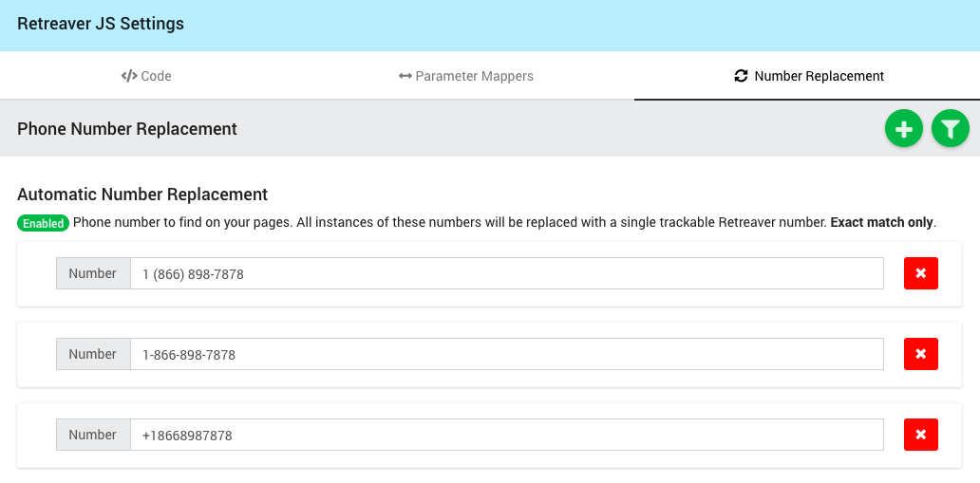Click the Number label beside +18668987878

coord(93,435)
